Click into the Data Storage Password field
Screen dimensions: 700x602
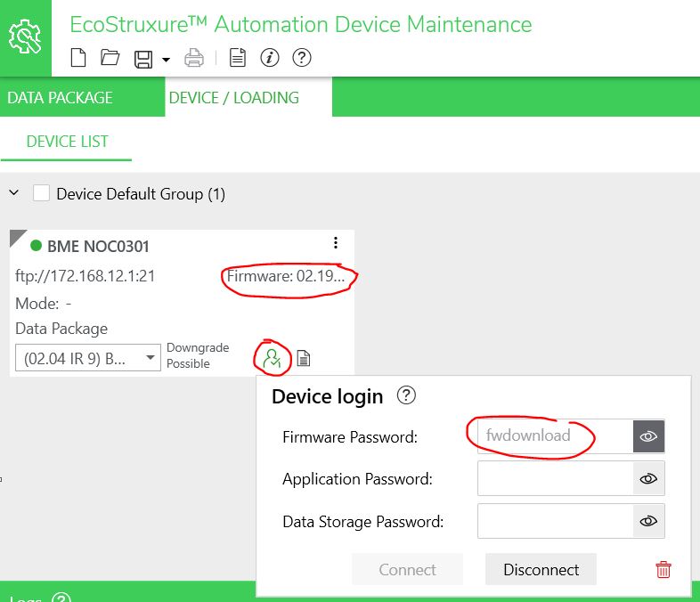pos(556,521)
